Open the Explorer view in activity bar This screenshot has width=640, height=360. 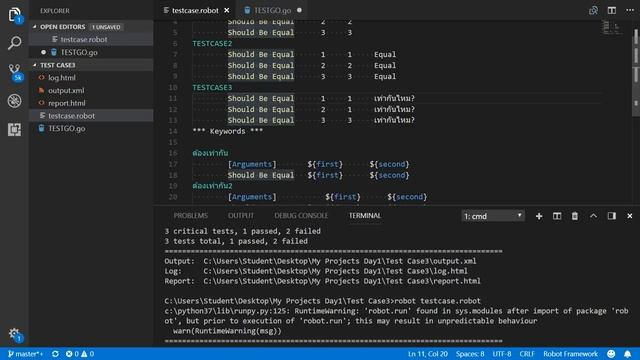pyautogui.click(x=14, y=15)
